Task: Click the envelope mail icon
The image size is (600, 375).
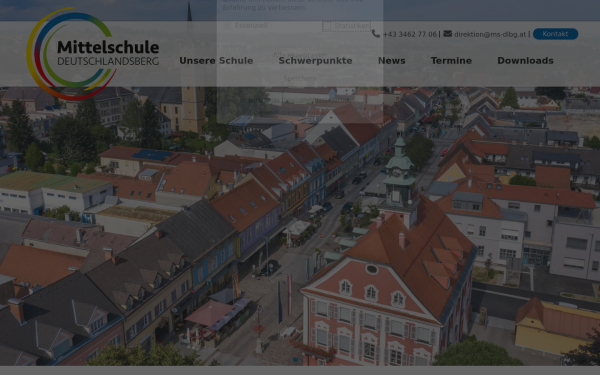Action: coord(447,34)
